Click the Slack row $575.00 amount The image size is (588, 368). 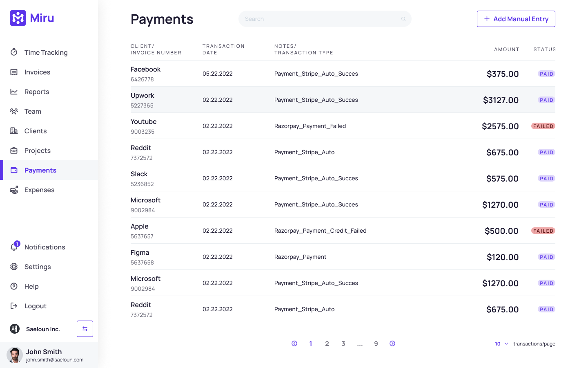502,179
